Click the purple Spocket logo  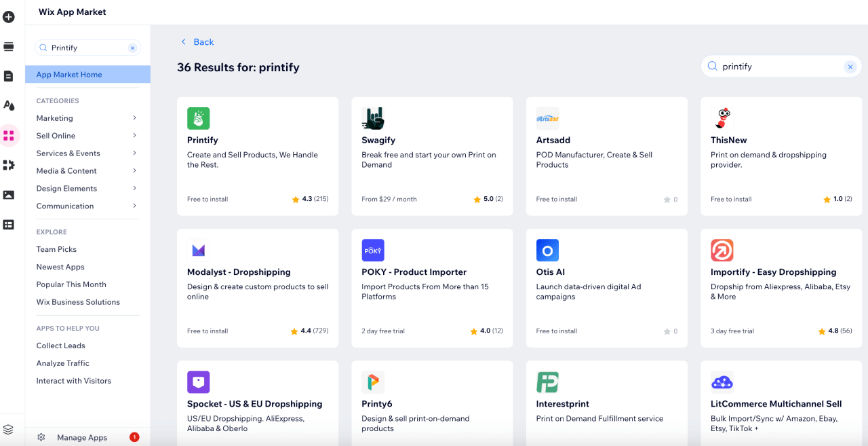tap(199, 382)
